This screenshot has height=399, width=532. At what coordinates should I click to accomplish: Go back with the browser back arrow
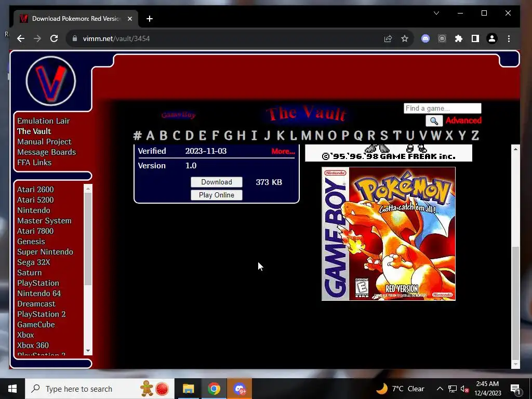click(x=21, y=38)
